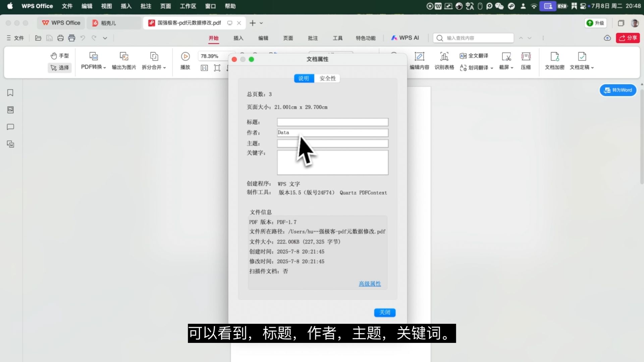Expand the PDF转换 dropdown arrow
644x362 pixels.
[x=105, y=67]
